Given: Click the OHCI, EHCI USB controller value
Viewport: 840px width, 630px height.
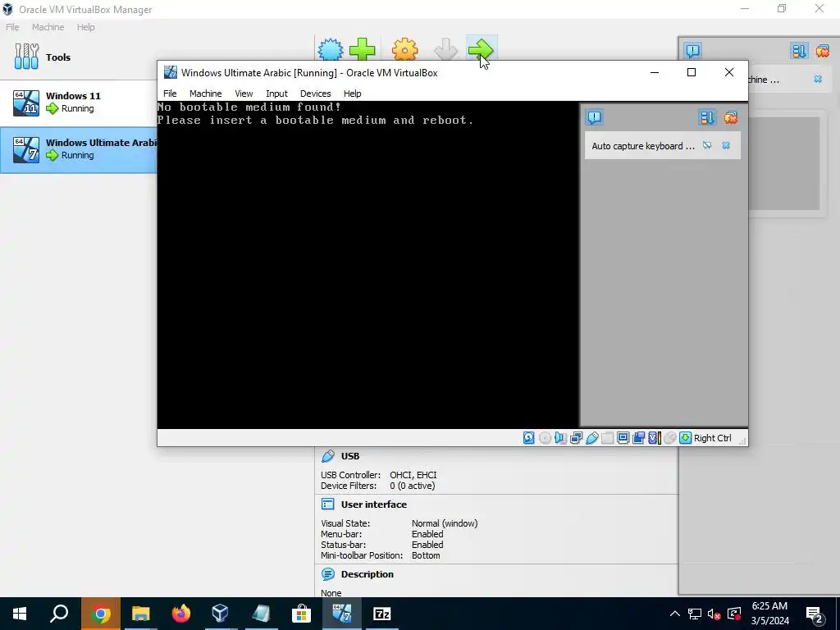Looking at the screenshot, I should tap(413, 475).
